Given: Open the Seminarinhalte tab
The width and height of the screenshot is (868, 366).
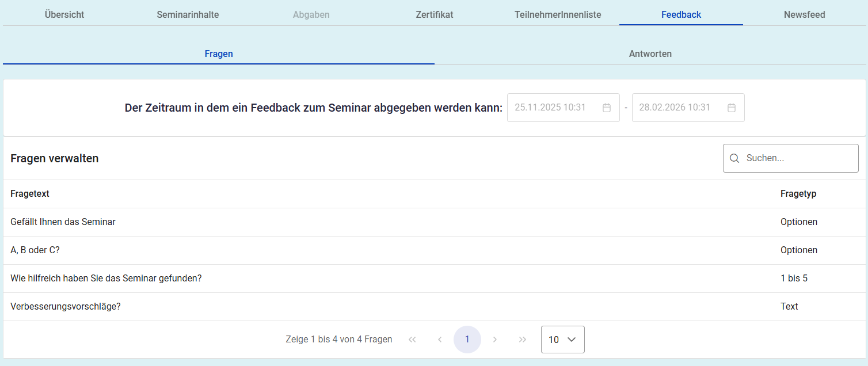Looking at the screenshot, I should [188, 14].
